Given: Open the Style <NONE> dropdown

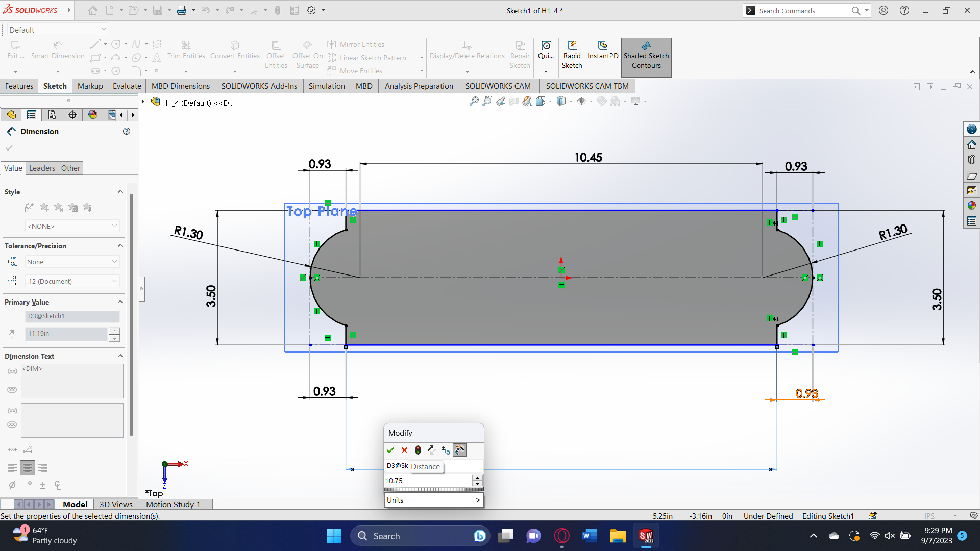Looking at the screenshot, I should point(72,226).
